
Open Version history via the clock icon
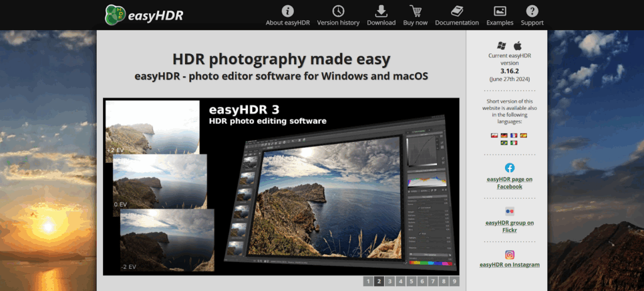click(x=338, y=11)
